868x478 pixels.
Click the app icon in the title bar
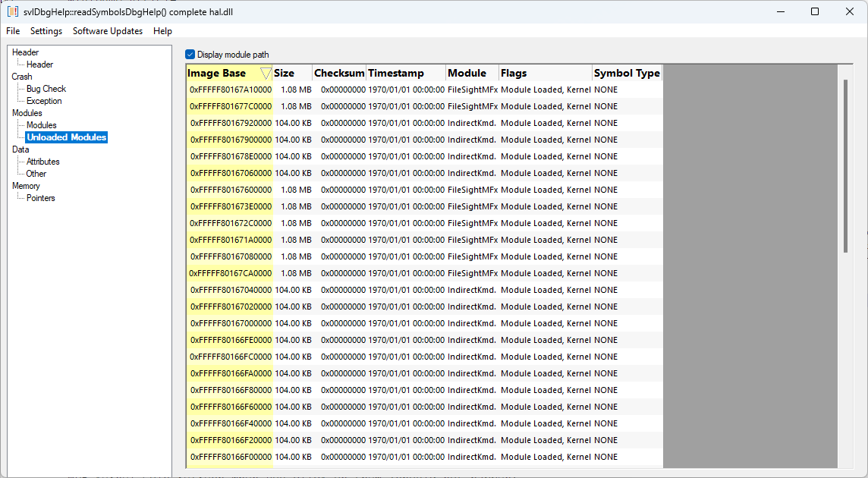[x=11, y=11]
